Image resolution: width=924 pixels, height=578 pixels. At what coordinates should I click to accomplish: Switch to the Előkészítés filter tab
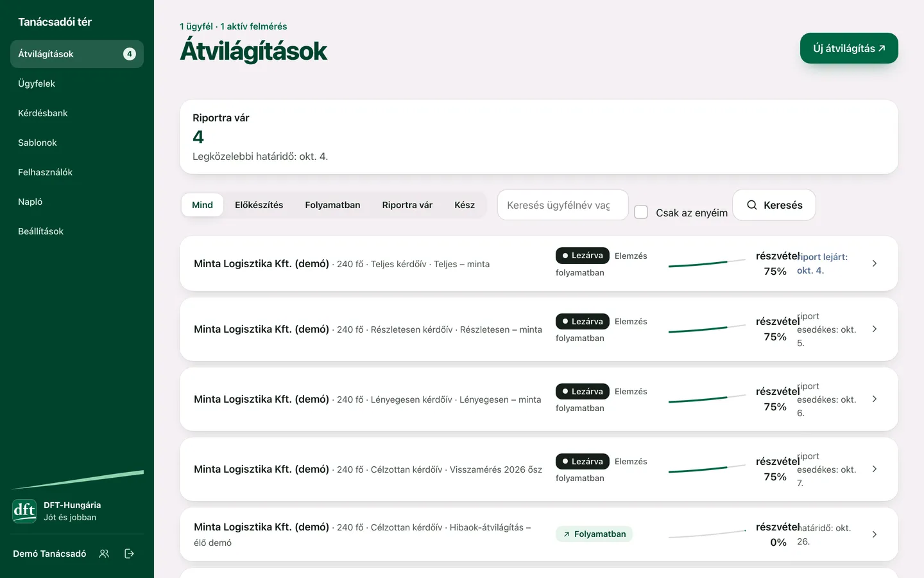[x=259, y=205]
